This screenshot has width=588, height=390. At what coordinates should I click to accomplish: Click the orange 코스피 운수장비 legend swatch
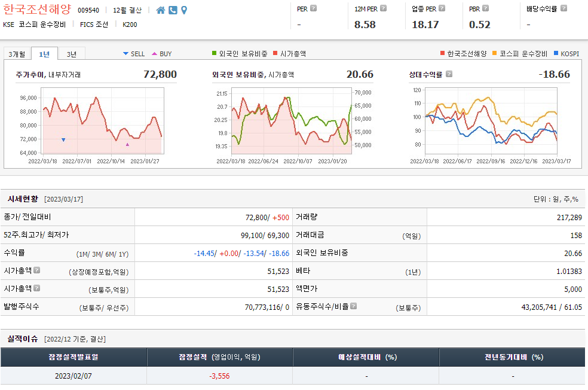point(495,53)
